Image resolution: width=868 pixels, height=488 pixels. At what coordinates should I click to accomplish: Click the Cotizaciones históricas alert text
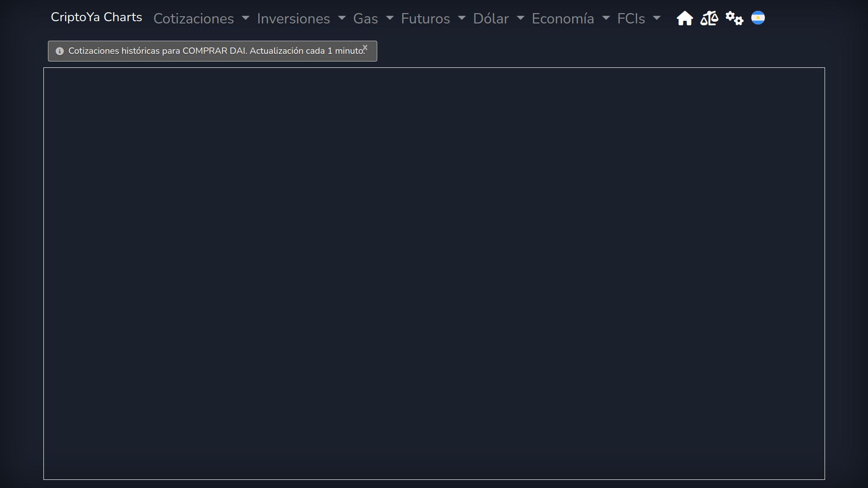point(216,51)
